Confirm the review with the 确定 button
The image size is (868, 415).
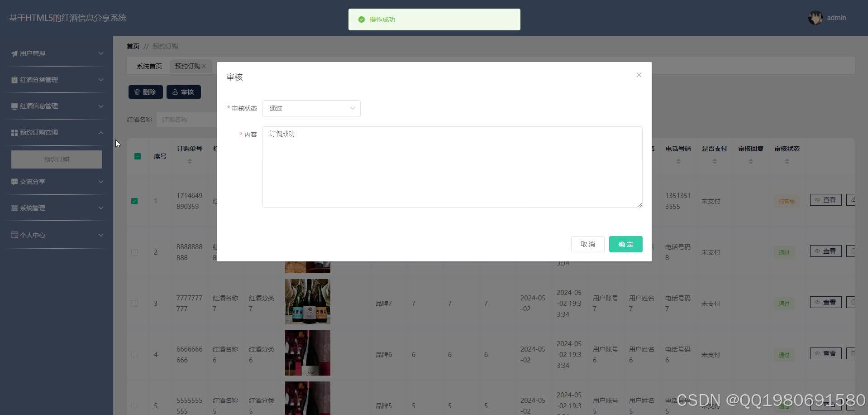pyautogui.click(x=625, y=244)
